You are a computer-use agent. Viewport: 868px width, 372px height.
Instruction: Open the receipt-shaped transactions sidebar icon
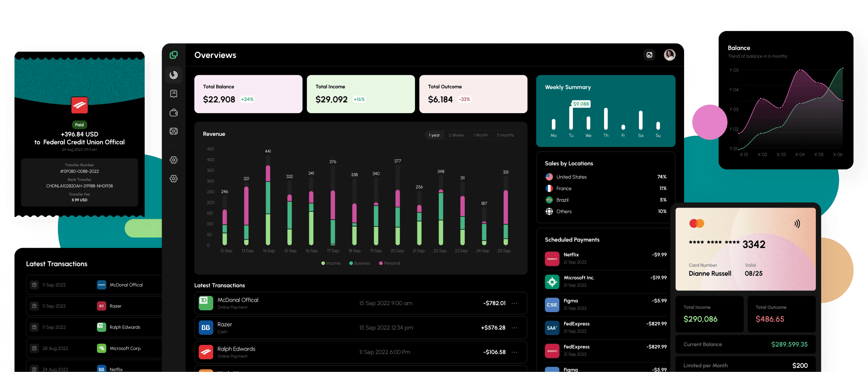tap(173, 94)
